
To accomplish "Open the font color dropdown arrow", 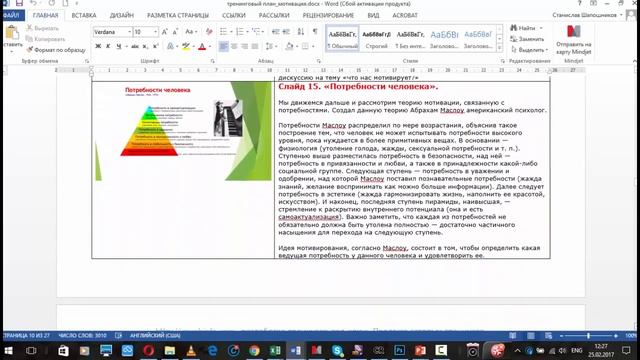I will (x=210, y=47).
